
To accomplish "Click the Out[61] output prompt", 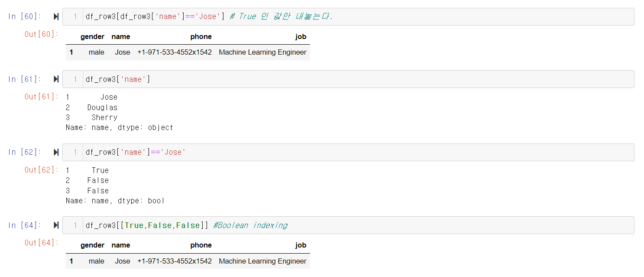I will (41, 97).
